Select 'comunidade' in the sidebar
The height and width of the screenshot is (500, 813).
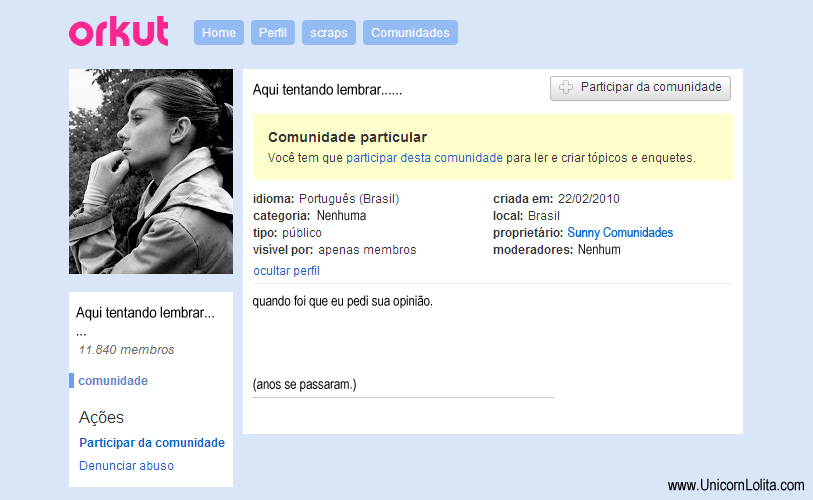click(113, 381)
